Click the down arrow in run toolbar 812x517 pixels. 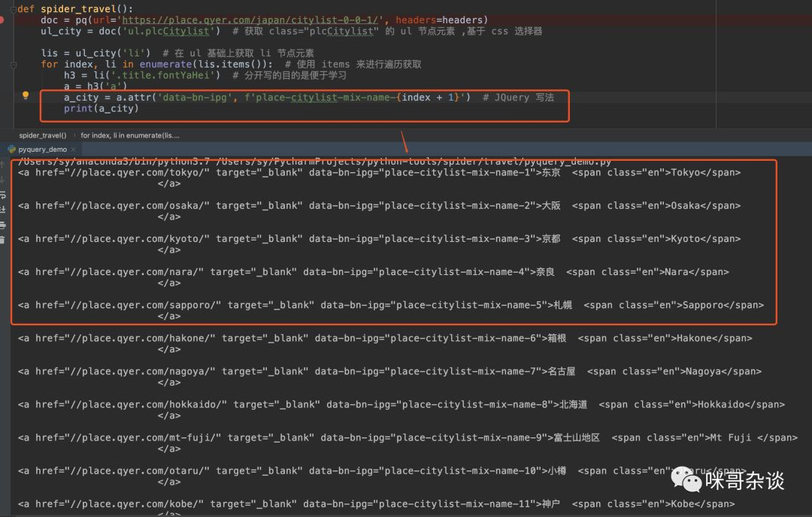pos(2,180)
